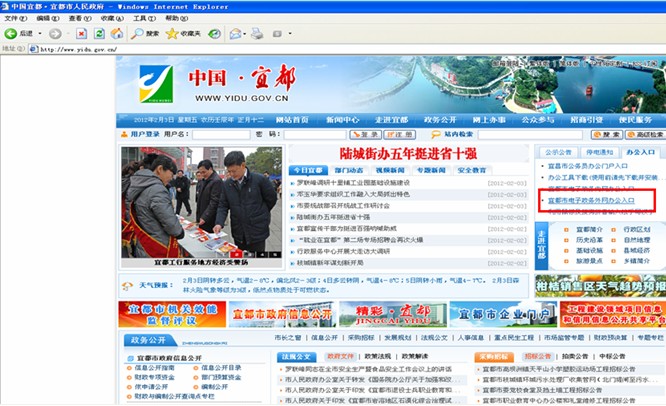Click the Print icon in toolbar
Image resolution: width=666 pixels, height=406 pixels.
256,33
